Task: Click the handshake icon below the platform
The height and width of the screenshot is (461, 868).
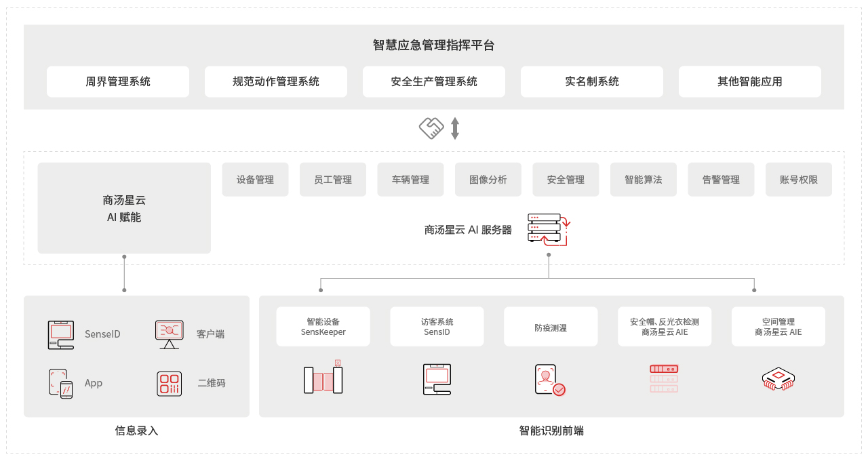Action: coord(431,128)
